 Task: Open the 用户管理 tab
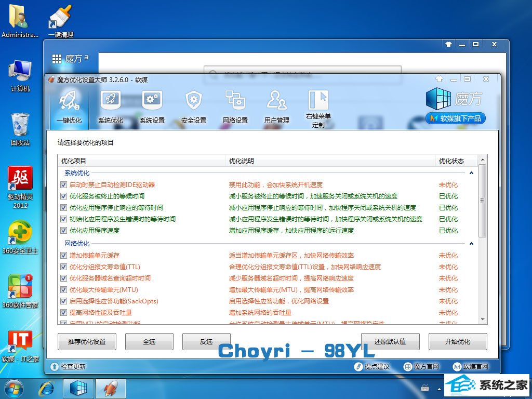click(277, 107)
